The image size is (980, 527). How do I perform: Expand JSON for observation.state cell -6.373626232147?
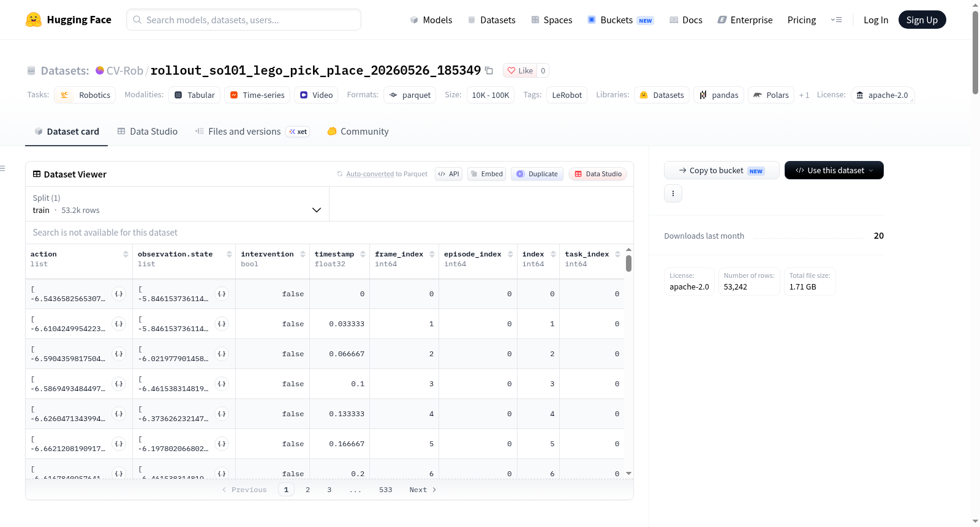[222, 414]
